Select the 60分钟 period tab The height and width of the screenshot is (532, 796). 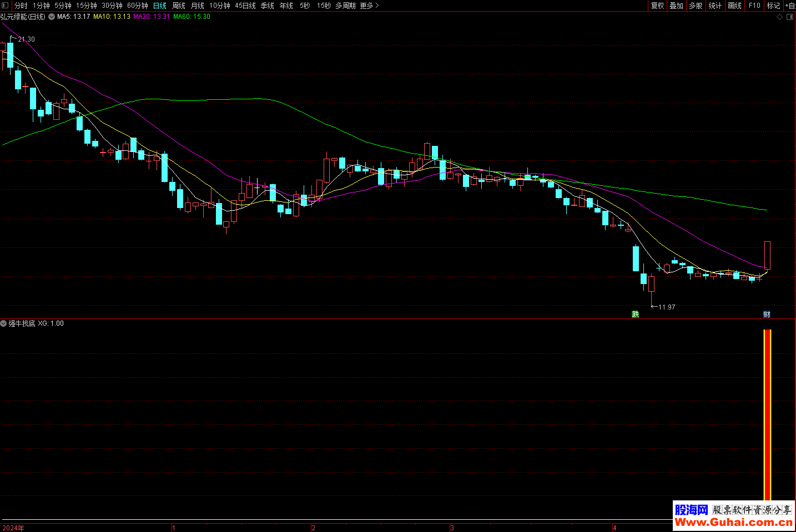point(138,6)
